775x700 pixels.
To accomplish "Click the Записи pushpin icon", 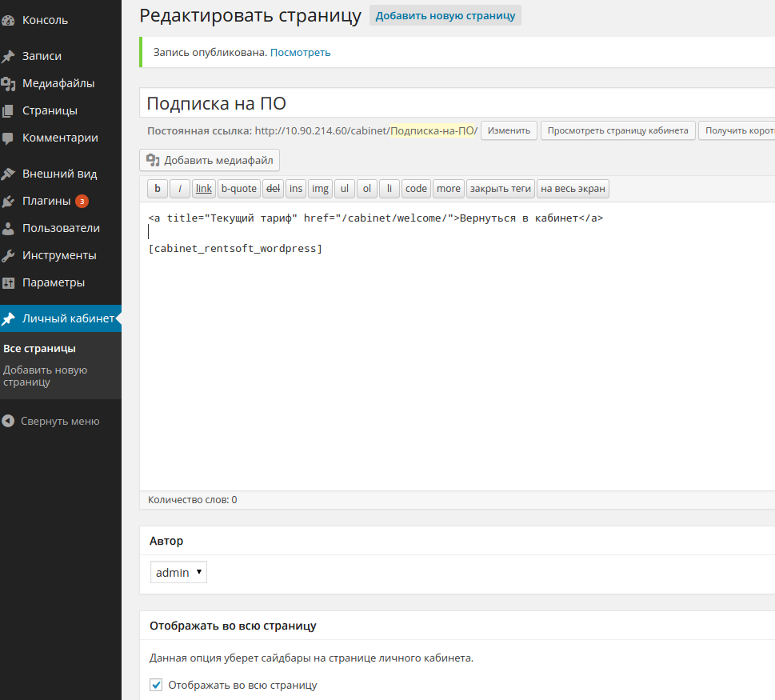I will (x=9, y=57).
